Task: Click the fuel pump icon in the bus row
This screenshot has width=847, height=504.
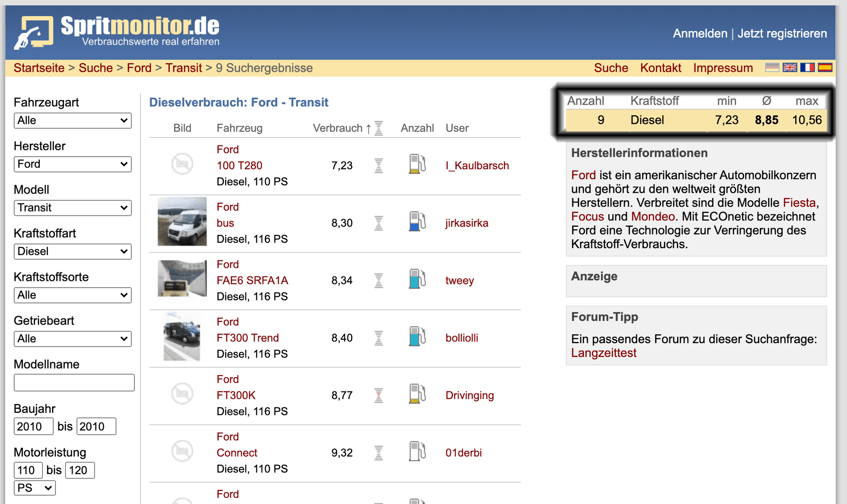Action: click(x=417, y=221)
